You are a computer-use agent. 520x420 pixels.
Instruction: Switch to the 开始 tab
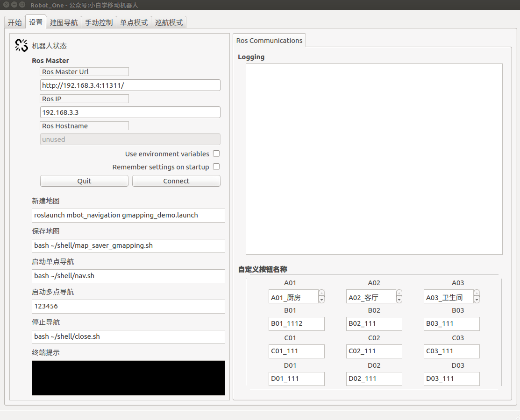point(14,21)
